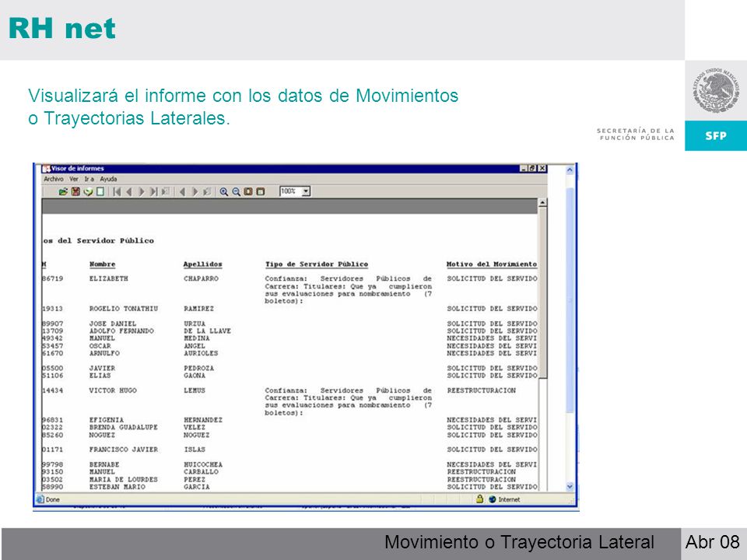This screenshot has width=747, height=560.
Task: Click the padlock icon in status bar
Action: [480, 499]
